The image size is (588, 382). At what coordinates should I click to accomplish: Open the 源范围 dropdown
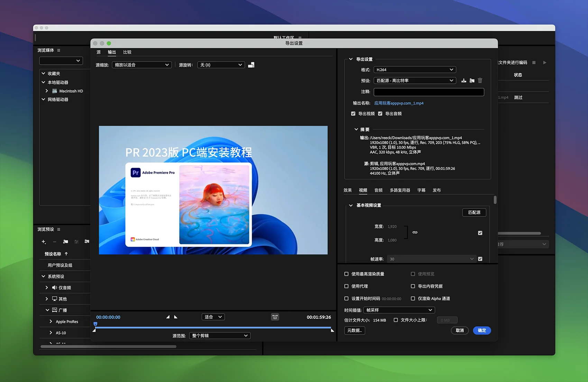point(220,336)
